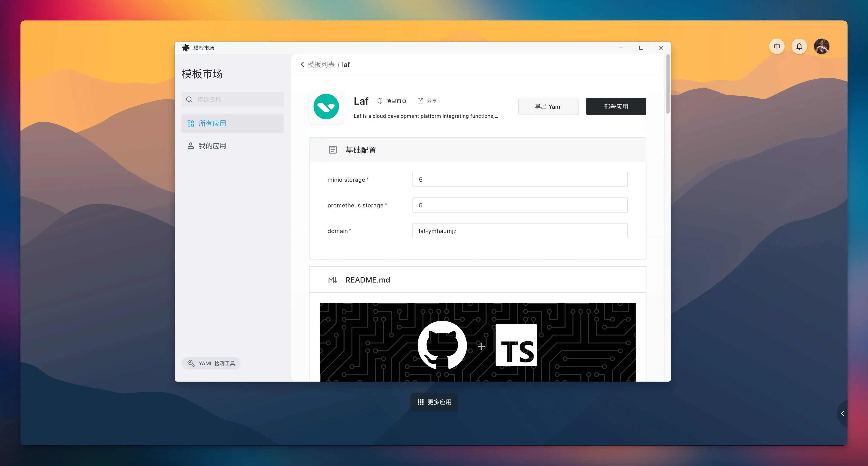Click the back chevron beside 模板列表
This screenshot has height=466, width=868.
click(x=302, y=64)
